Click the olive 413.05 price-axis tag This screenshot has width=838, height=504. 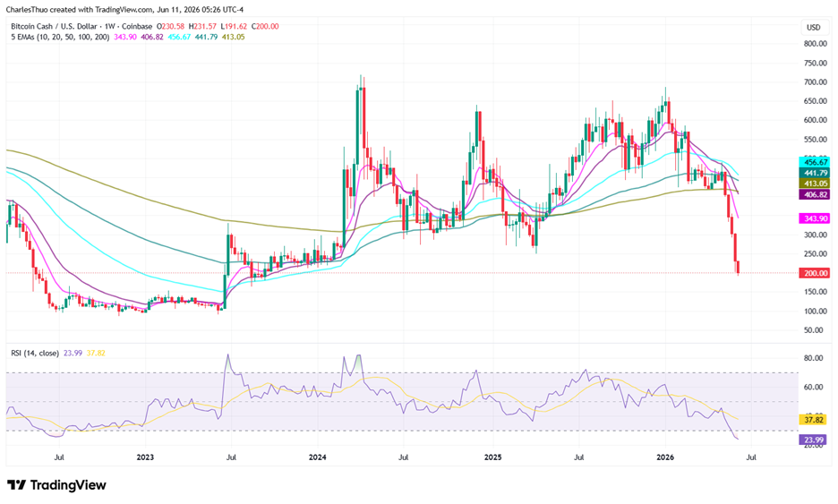814,184
